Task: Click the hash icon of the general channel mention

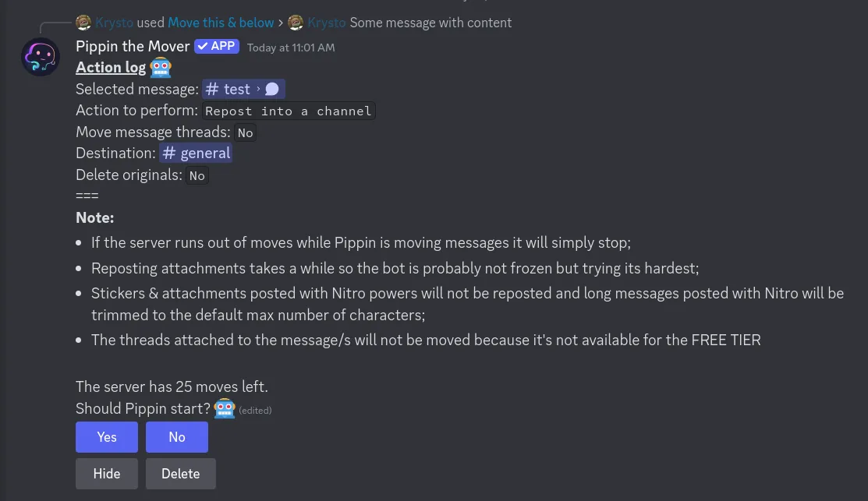Action: point(169,153)
